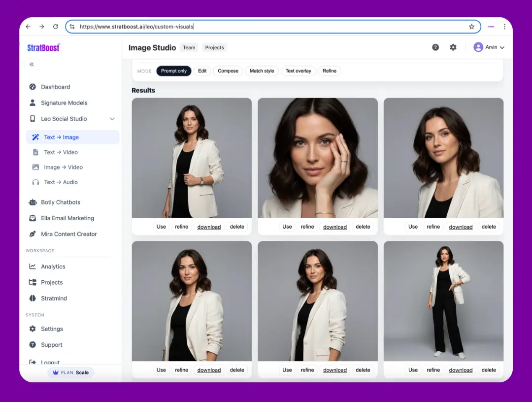This screenshot has height=402, width=532.
Task: Open the Team tab
Action: (x=189, y=47)
